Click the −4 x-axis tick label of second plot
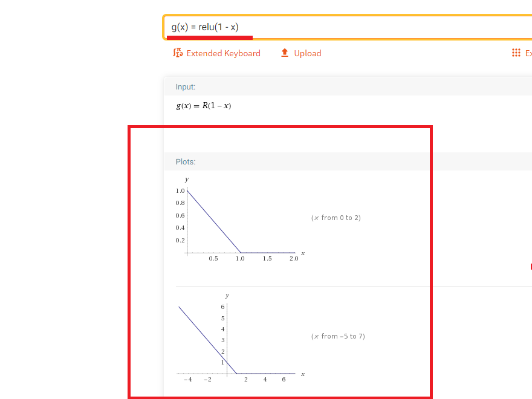 (188, 380)
